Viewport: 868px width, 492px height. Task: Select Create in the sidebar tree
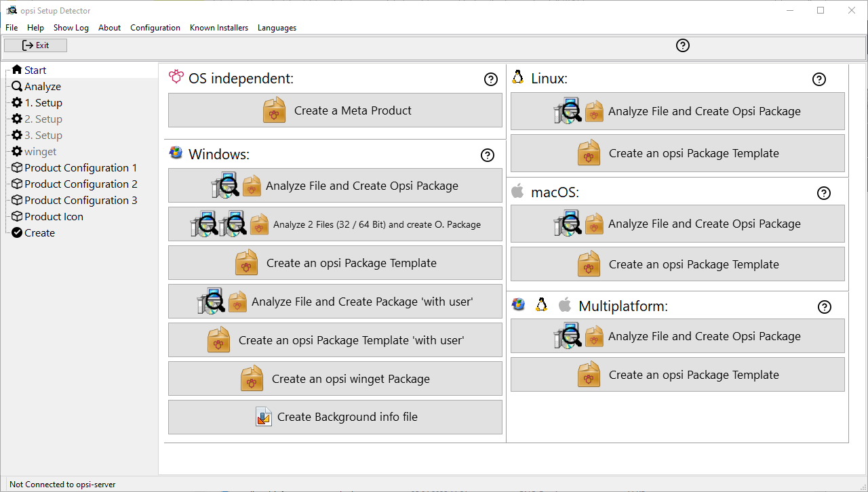pyautogui.click(x=39, y=232)
